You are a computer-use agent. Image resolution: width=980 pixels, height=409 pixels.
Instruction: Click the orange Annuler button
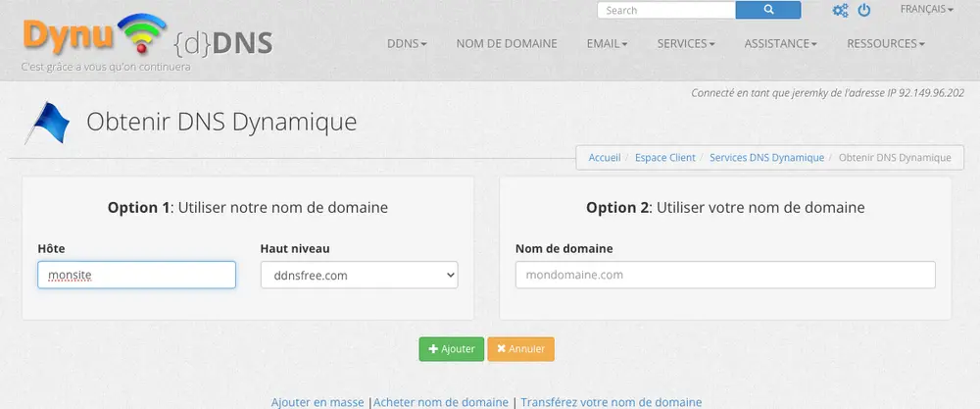click(520, 349)
